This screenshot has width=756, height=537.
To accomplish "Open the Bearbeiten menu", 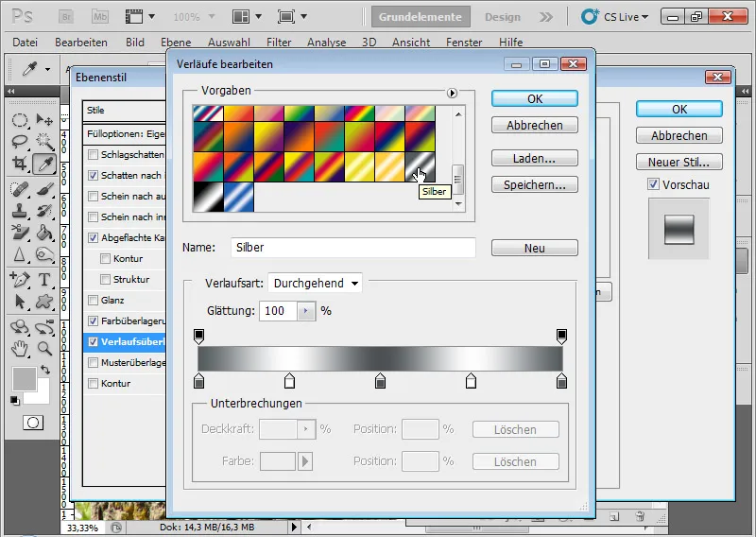I will coord(81,43).
